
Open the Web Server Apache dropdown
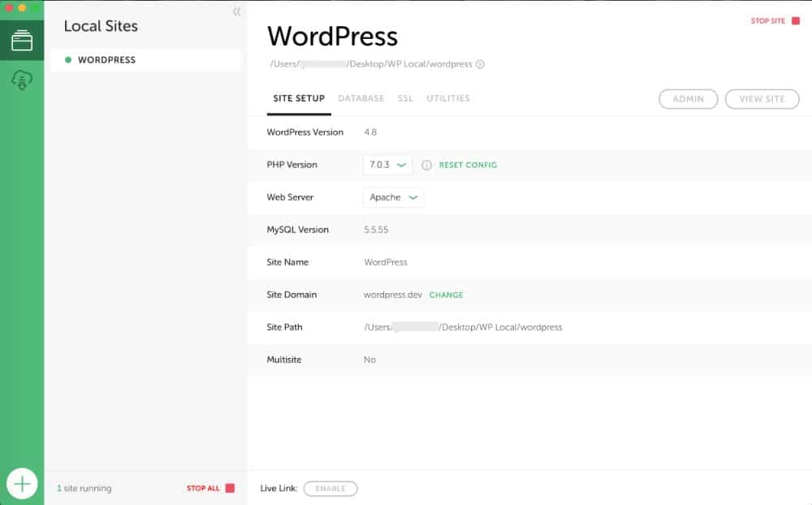pyautogui.click(x=393, y=197)
